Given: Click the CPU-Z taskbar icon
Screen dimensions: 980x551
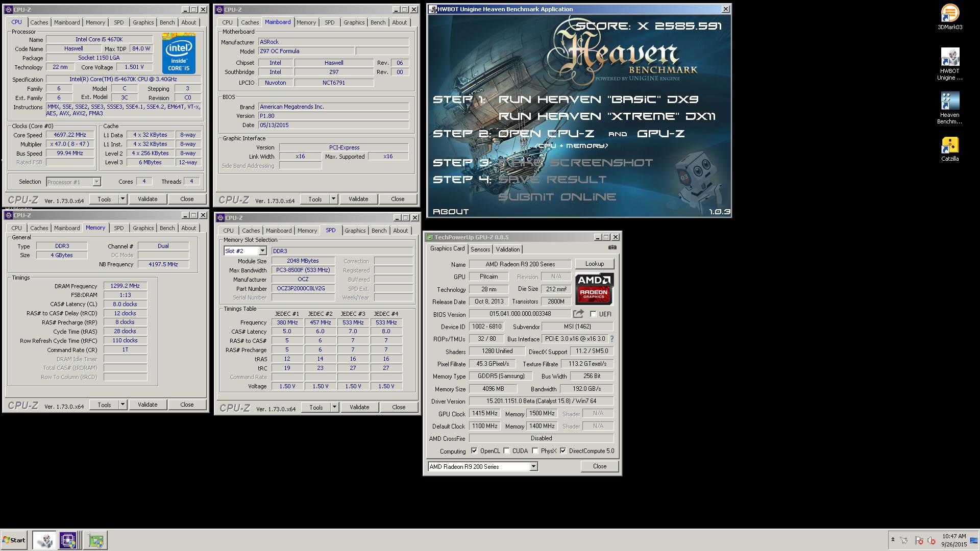Looking at the screenshot, I should coord(68,540).
